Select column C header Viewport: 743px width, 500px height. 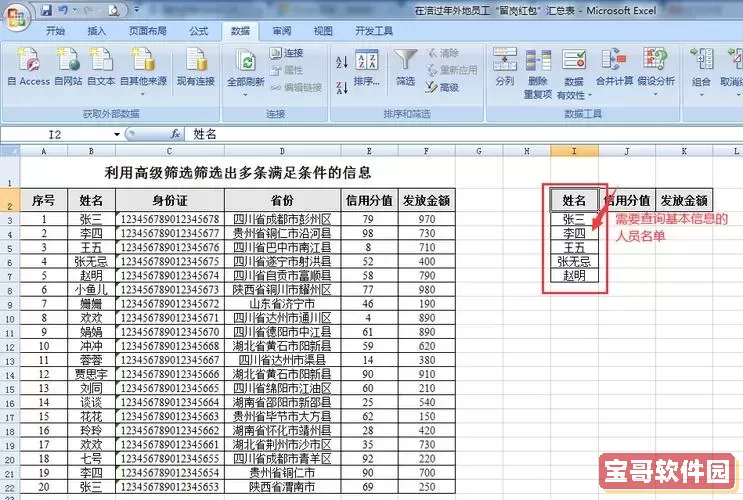click(170, 151)
